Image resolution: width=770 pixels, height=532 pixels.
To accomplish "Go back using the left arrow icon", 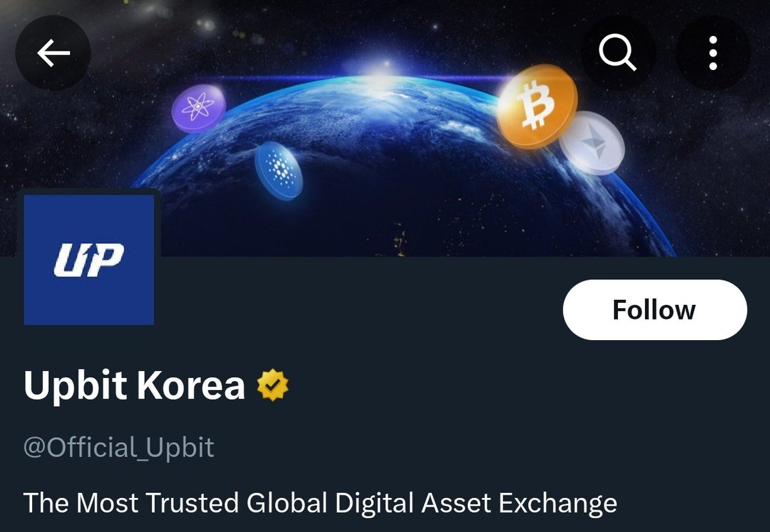I will (x=53, y=53).
